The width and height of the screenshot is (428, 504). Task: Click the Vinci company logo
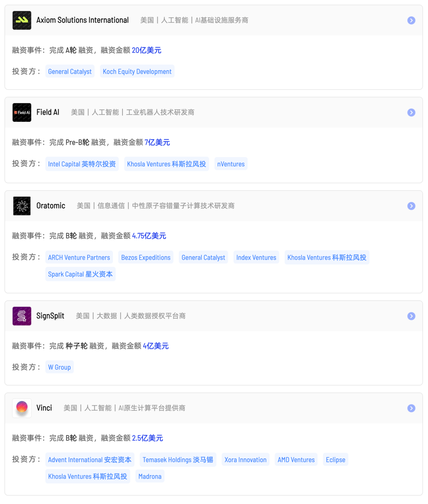coord(22,408)
